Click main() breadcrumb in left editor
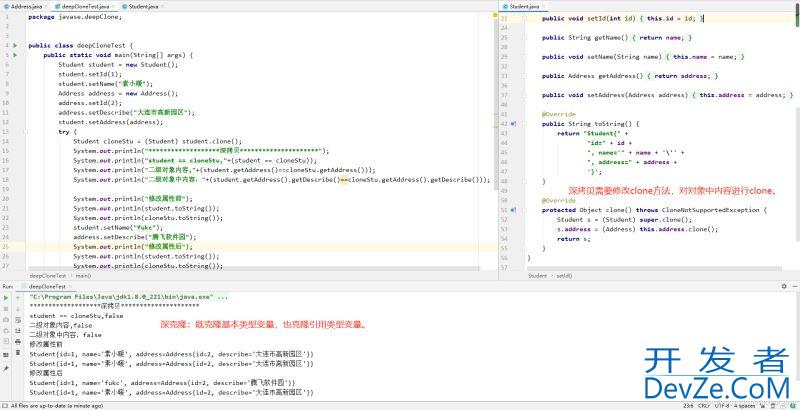Image resolution: width=800 pixels, height=410 pixels. (x=83, y=276)
